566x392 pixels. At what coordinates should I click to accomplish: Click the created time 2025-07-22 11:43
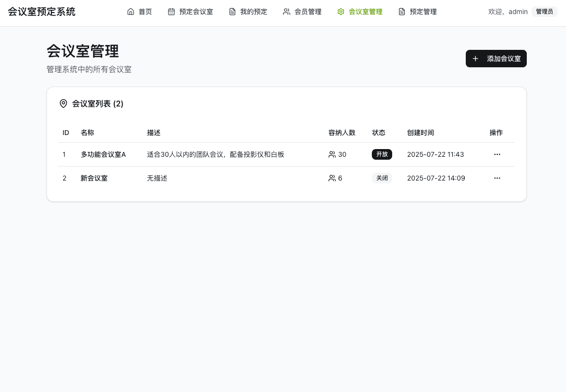tap(435, 154)
